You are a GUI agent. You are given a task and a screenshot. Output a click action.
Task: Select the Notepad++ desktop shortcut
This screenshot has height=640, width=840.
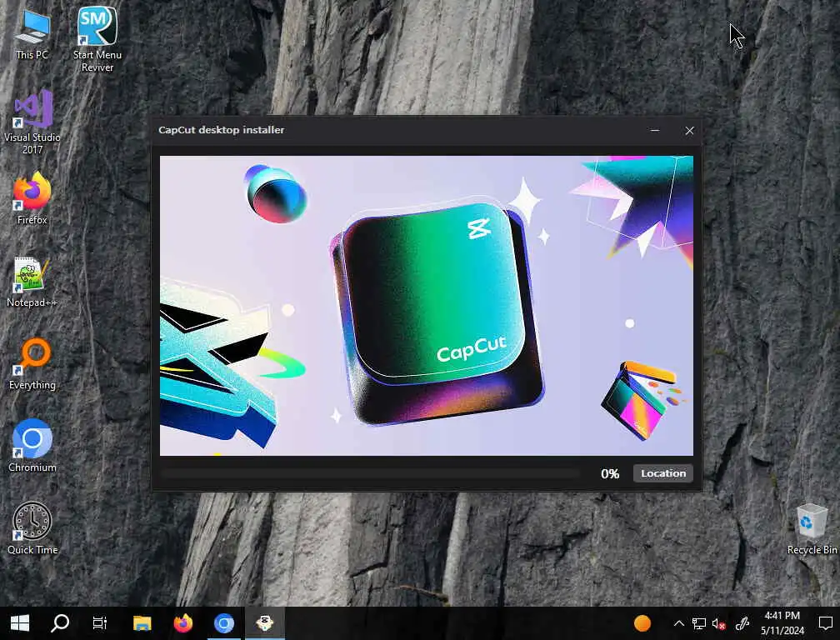(32, 282)
